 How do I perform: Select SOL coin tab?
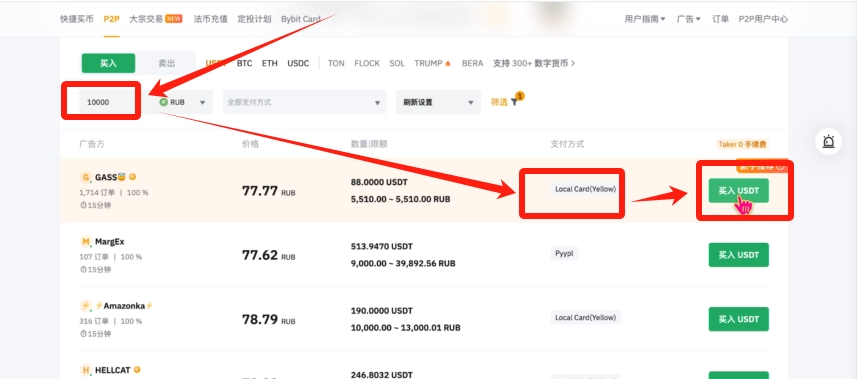pyautogui.click(x=397, y=63)
